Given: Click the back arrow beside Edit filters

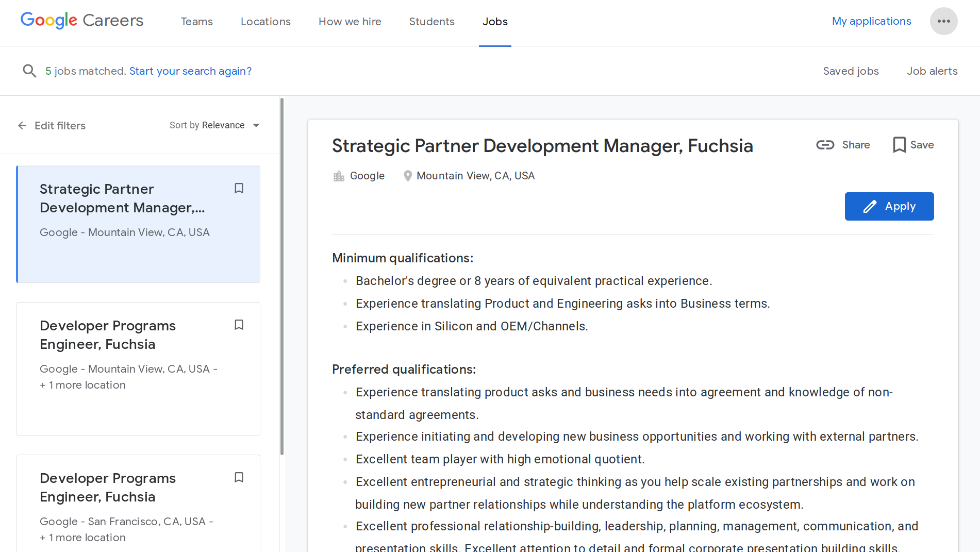Looking at the screenshot, I should click(x=22, y=125).
